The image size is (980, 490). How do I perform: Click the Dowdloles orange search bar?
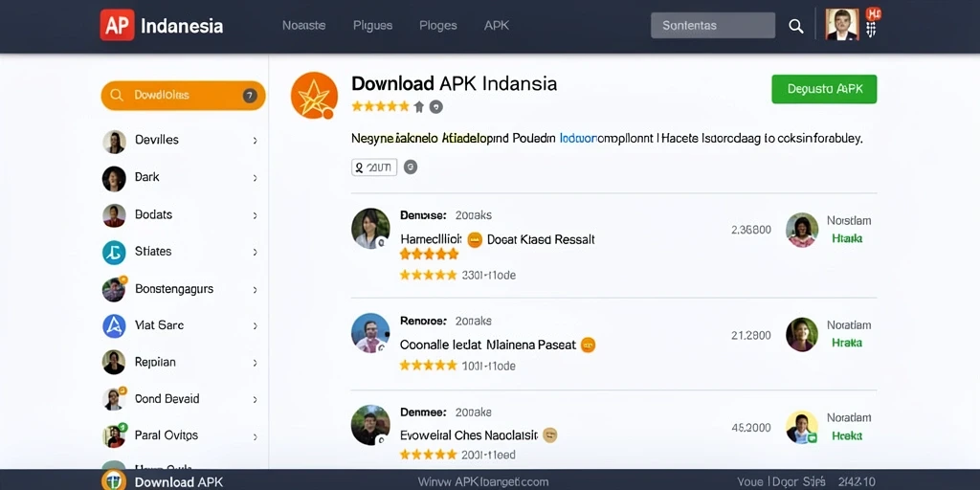click(x=183, y=96)
